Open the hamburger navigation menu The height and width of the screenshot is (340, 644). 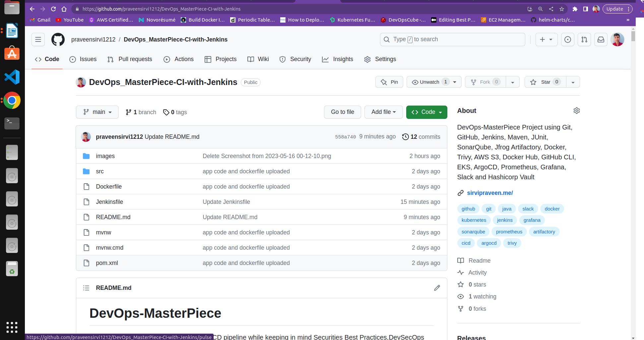(x=38, y=40)
